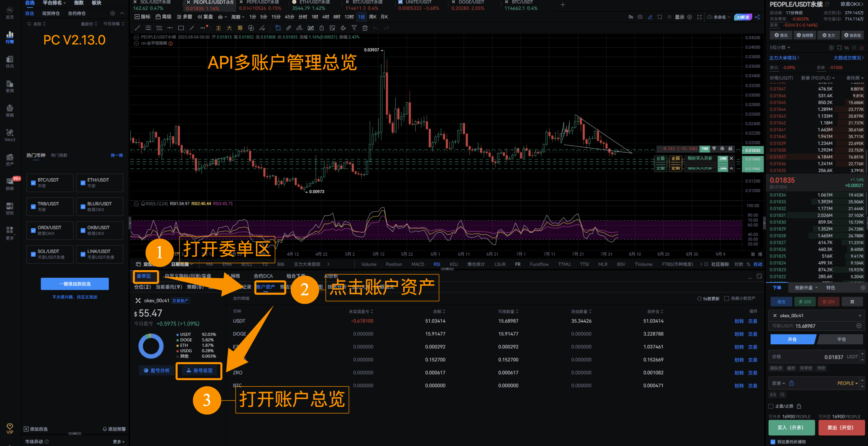The width and height of the screenshot is (868, 446).
Task: Uncheck TRB/USDT checkbox
Action: pyautogui.click(x=33, y=207)
